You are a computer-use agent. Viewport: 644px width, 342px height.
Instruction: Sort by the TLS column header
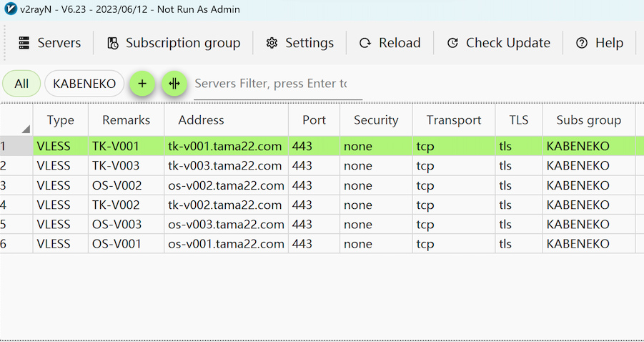pyautogui.click(x=519, y=120)
